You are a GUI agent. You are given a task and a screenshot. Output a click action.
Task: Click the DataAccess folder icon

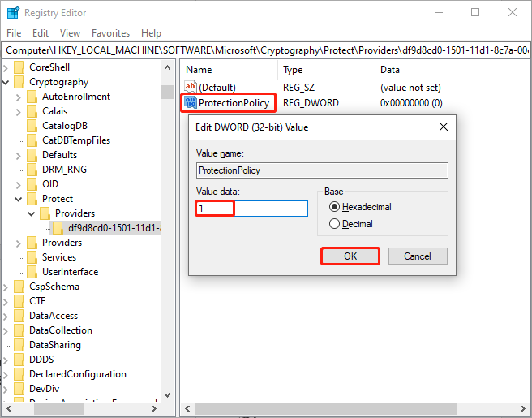(x=19, y=316)
